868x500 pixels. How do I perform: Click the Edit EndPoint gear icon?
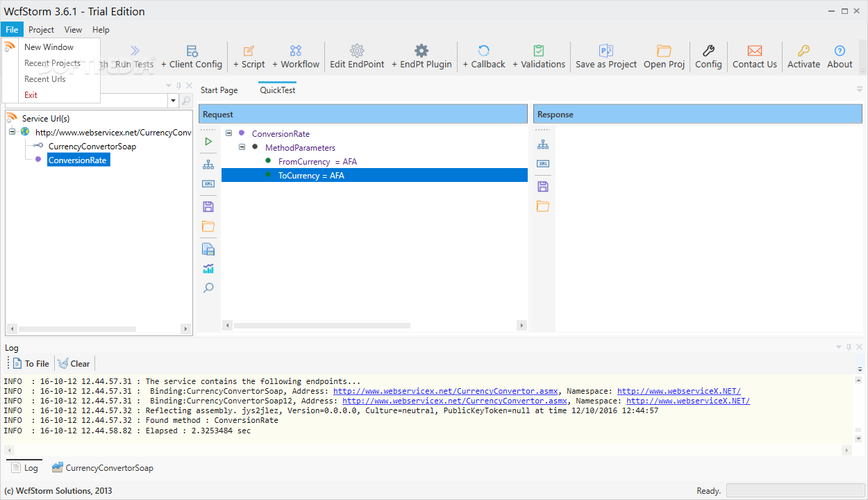357,51
